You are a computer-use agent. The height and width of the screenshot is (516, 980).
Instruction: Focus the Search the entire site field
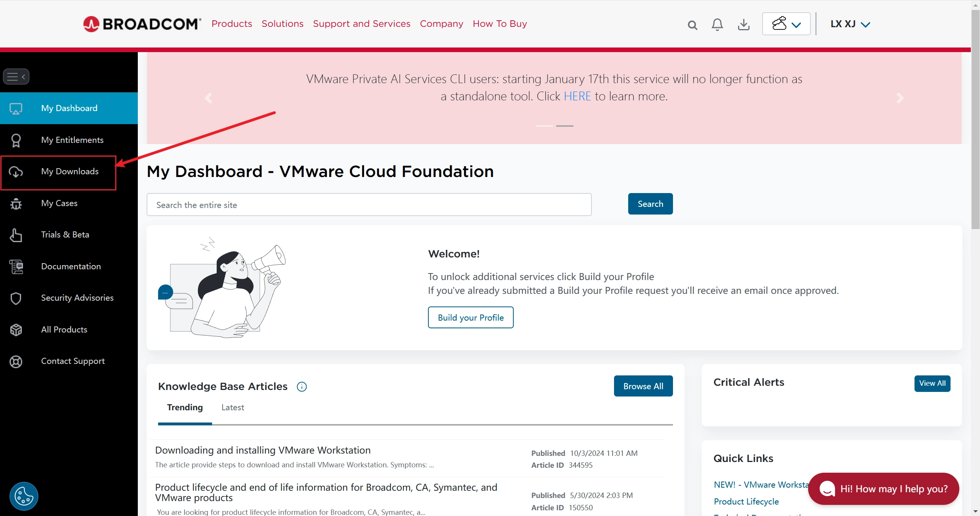coord(369,205)
